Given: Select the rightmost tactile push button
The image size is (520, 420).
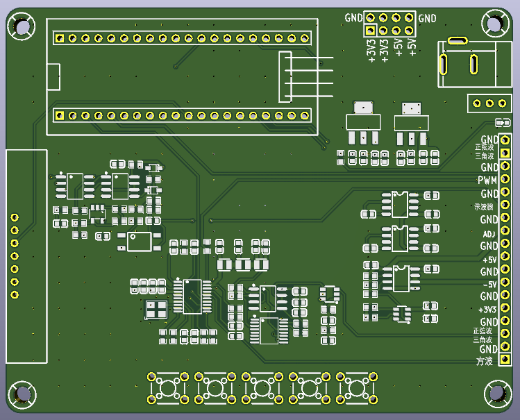Looking at the screenshot, I should [357, 388].
